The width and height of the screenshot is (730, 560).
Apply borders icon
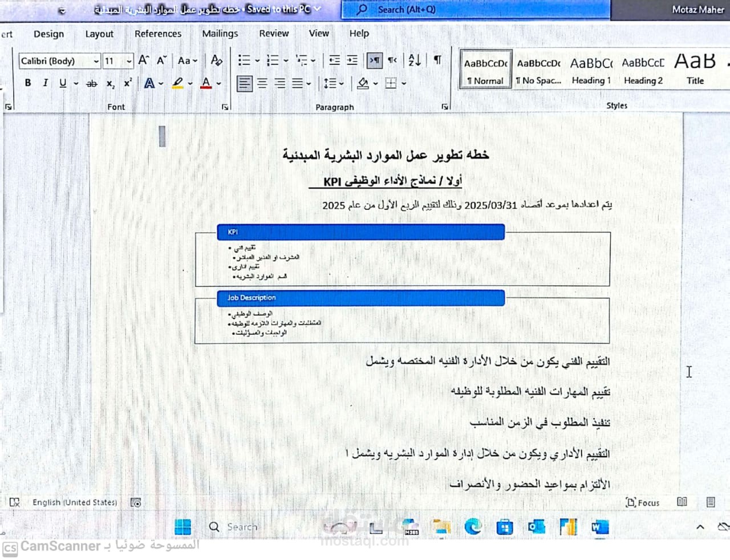pos(391,83)
